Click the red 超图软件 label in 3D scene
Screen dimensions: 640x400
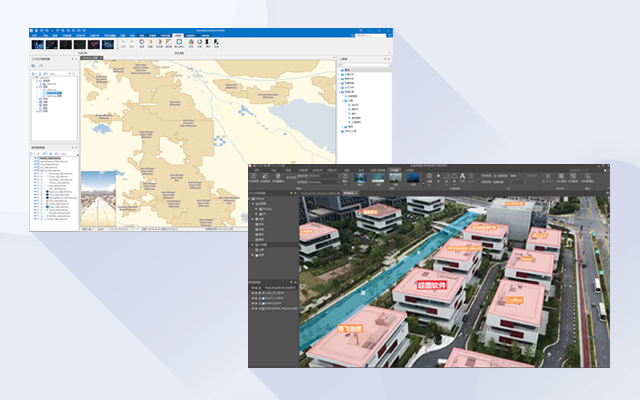432,285
